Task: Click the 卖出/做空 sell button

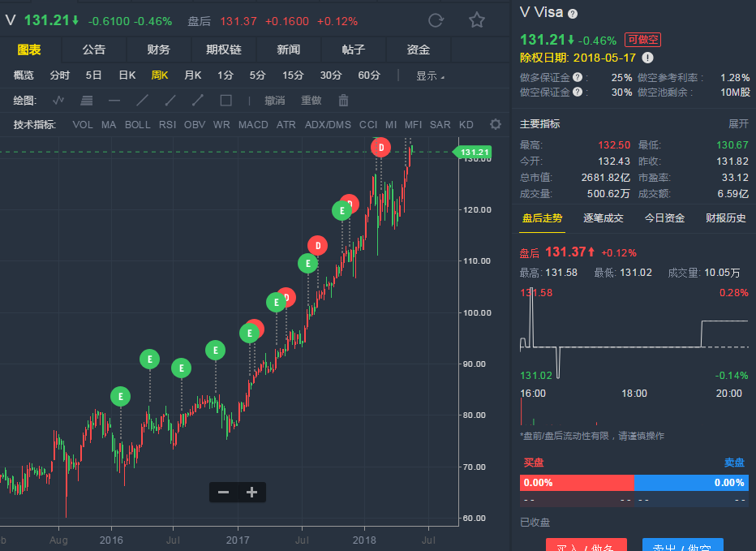Action: pyautogui.click(x=683, y=545)
